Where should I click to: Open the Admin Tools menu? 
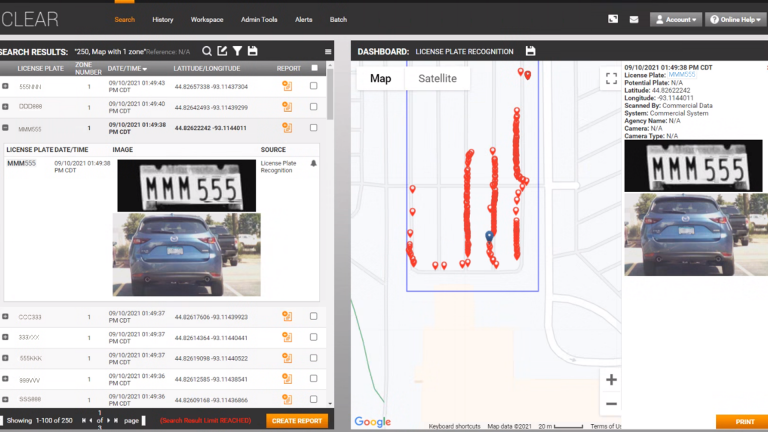pos(258,19)
